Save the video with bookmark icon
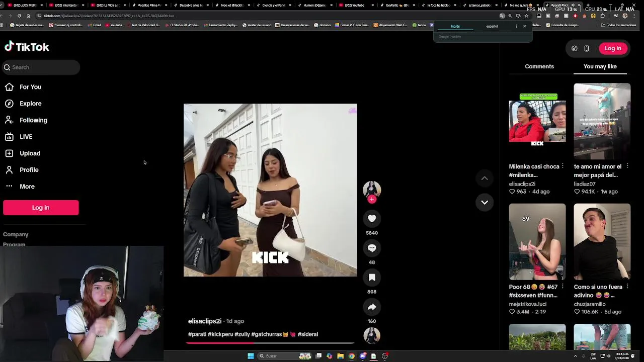 (372, 278)
